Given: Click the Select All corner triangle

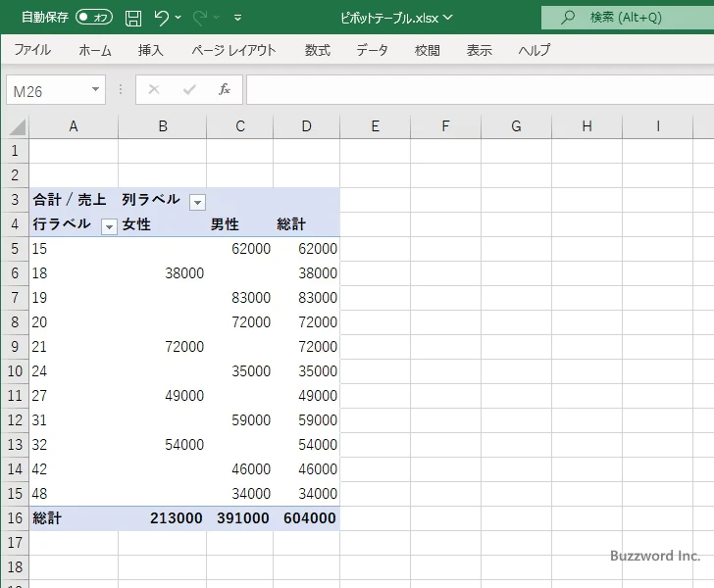Looking at the screenshot, I should pyautogui.click(x=18, y=126).
